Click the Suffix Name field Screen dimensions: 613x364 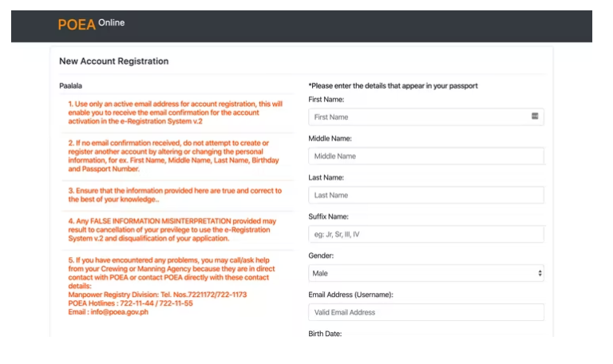pyautogui.click(x=425, y=234)
